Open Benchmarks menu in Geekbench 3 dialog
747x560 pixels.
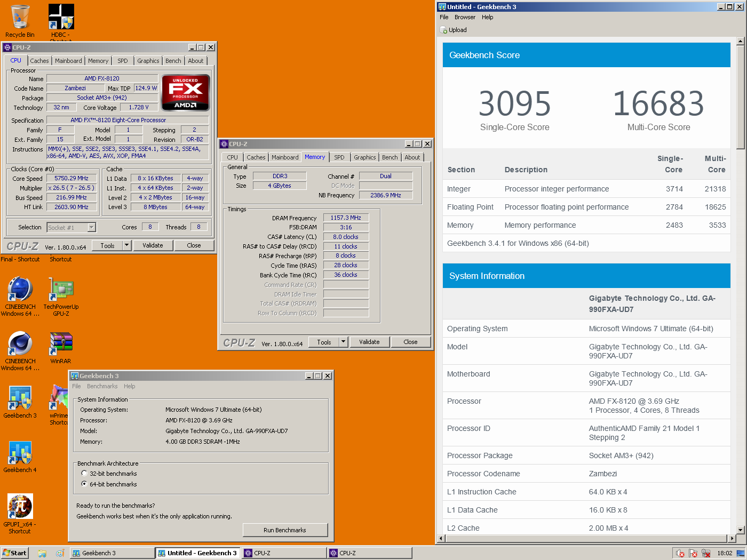click(x=102, y=386)
